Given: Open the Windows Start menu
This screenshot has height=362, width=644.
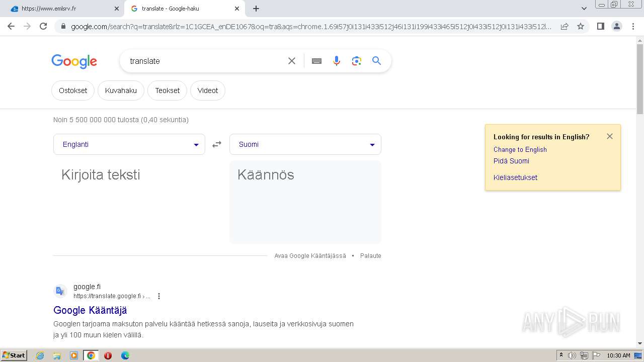Looking at the screenshot, I should coord(14,355).
